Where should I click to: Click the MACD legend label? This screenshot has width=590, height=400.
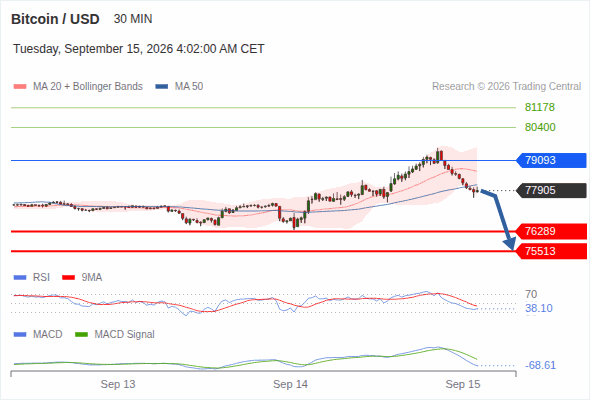coord(48,335)
